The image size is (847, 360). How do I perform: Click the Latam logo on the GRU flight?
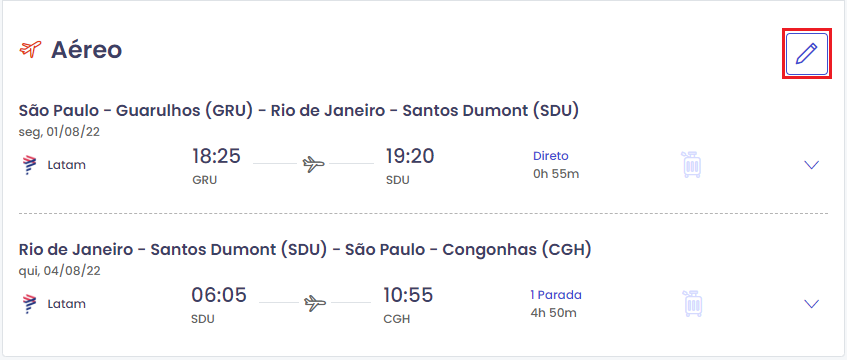click(x=30, y=165)
